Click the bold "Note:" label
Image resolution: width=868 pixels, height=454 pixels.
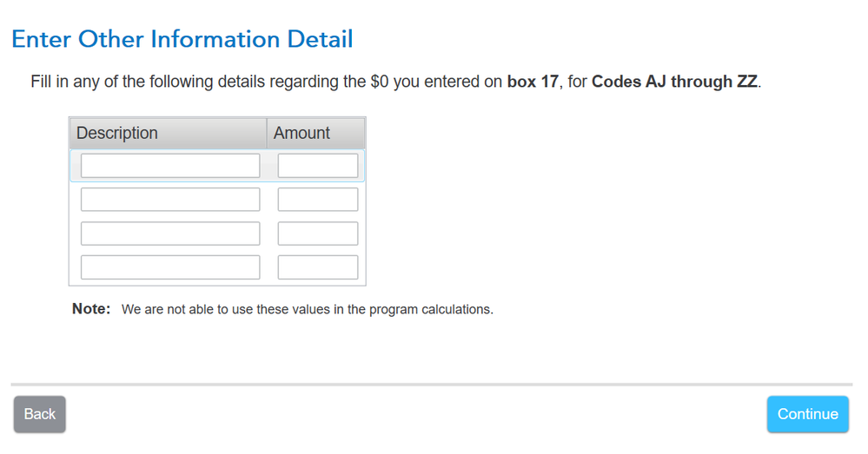91,309
